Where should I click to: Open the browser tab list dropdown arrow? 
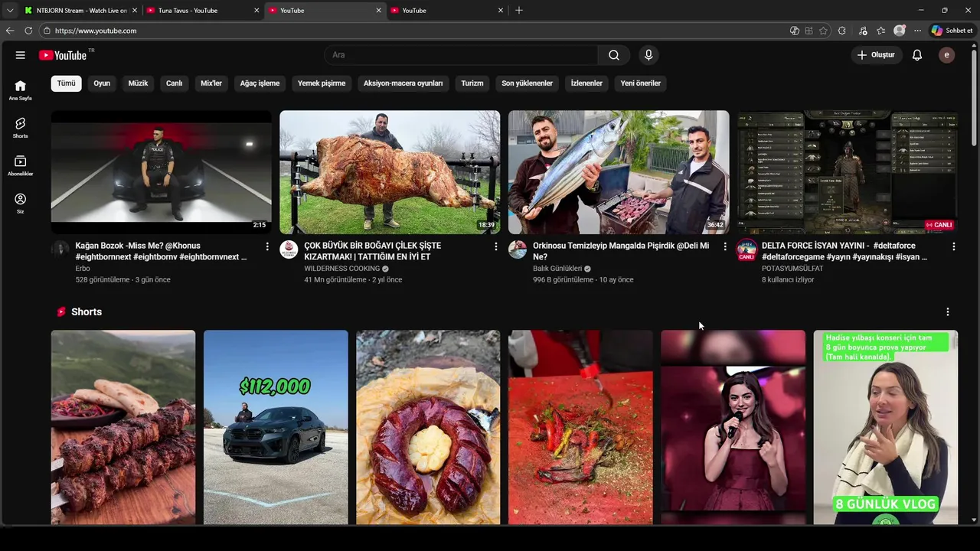10,10
